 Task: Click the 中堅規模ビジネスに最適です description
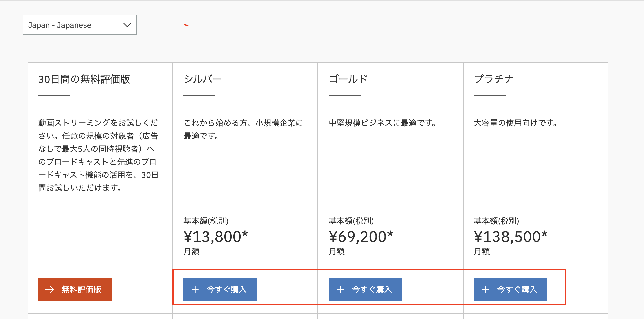click(x=383, y=123)
